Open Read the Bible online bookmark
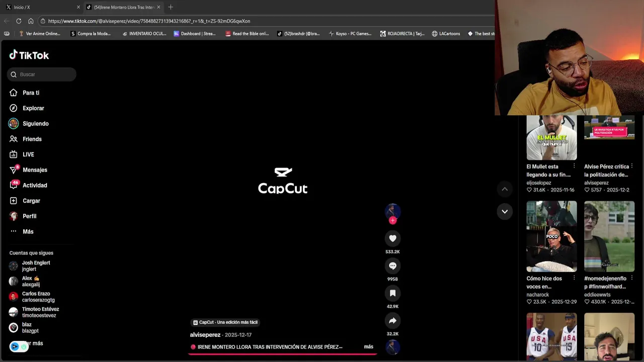Viewport: 644px width, 362px height. [247, 34]
